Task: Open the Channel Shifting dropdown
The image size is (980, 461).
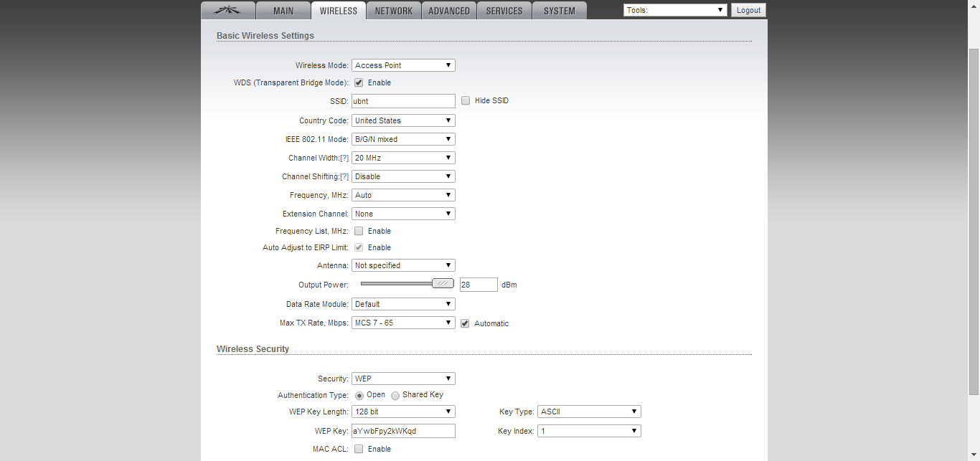Action: [x=403, y=176]
